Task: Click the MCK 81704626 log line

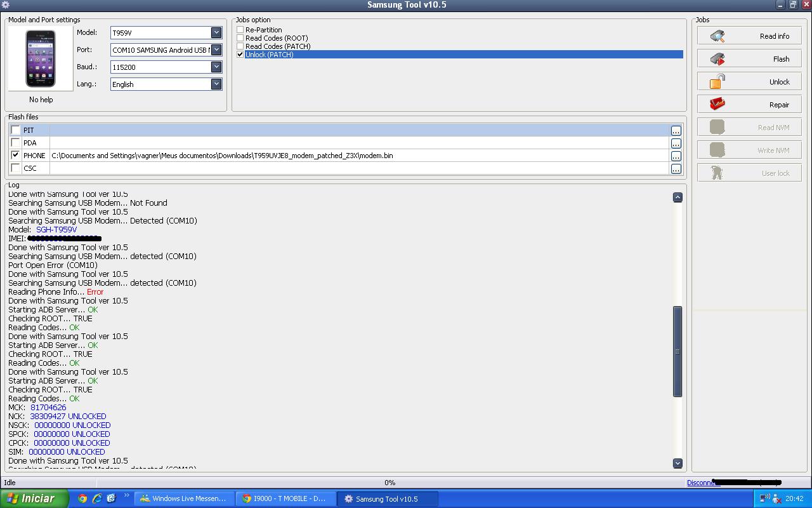Action: [37, 408]
